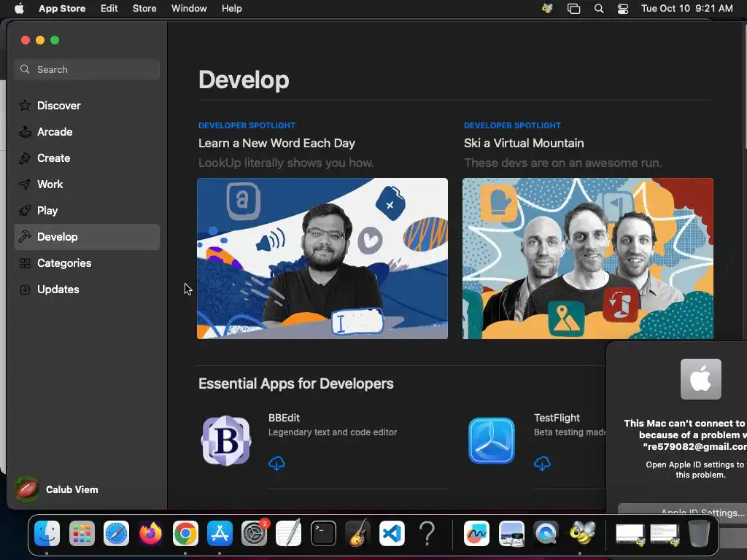
Task: Click the window-stack icon in menu bar
Action: pyautogui.click(x=573, y=9)
